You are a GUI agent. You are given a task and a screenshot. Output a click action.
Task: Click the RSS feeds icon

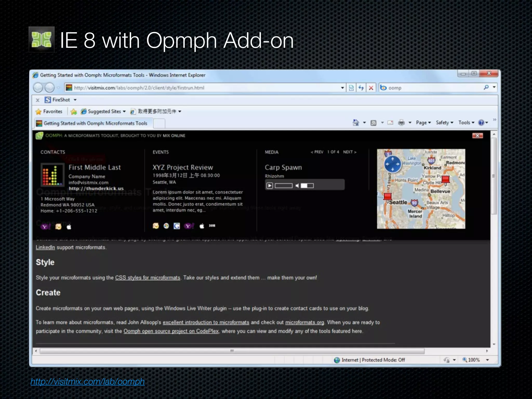(374, 123)
